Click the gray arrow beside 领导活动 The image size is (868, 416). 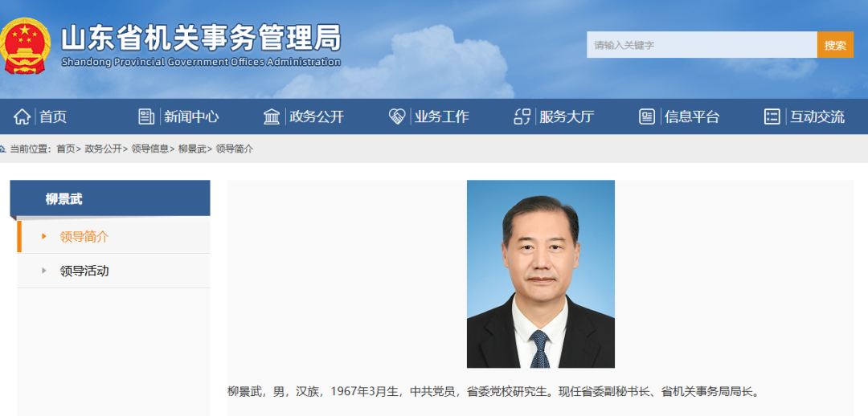44,271
